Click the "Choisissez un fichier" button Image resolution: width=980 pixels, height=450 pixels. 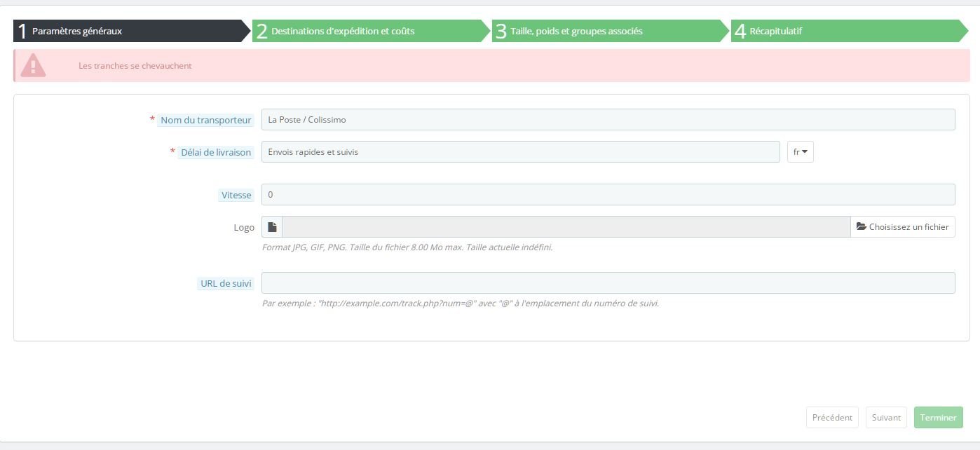903,227
